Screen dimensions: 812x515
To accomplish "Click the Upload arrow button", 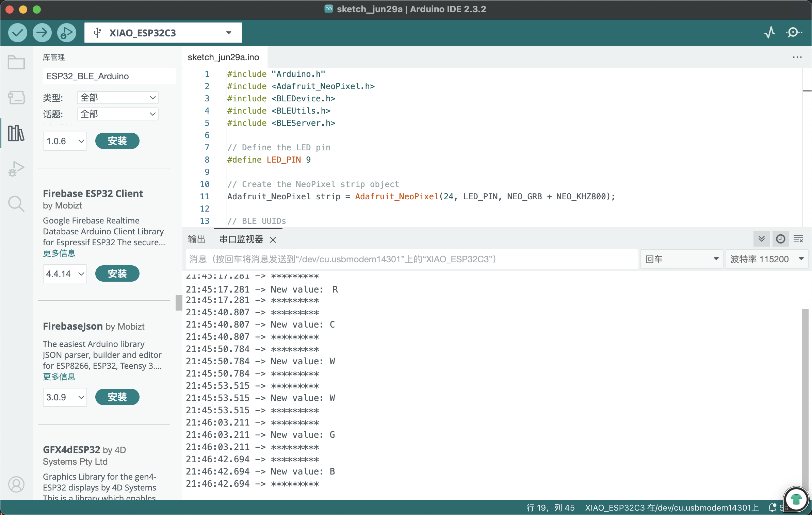I will pos(42,33).
